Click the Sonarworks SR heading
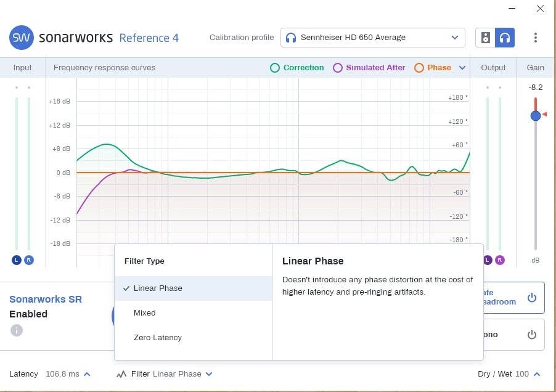 [x=46, y=299]
